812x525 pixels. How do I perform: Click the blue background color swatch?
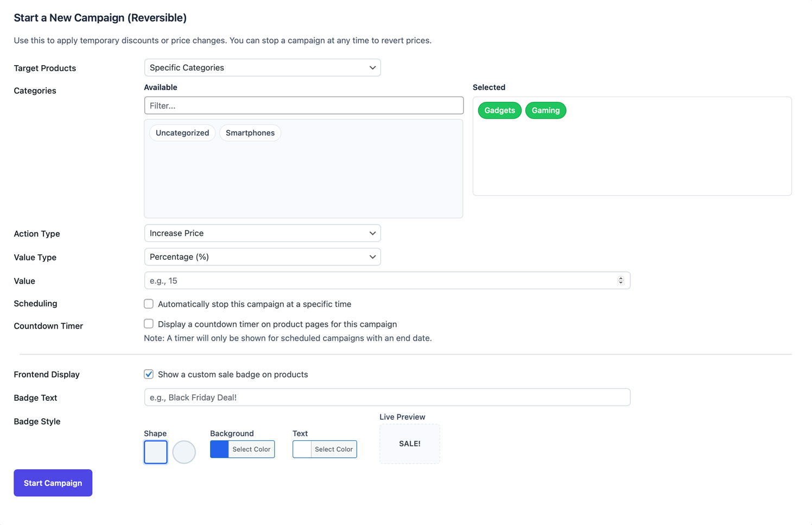point(219,449)
